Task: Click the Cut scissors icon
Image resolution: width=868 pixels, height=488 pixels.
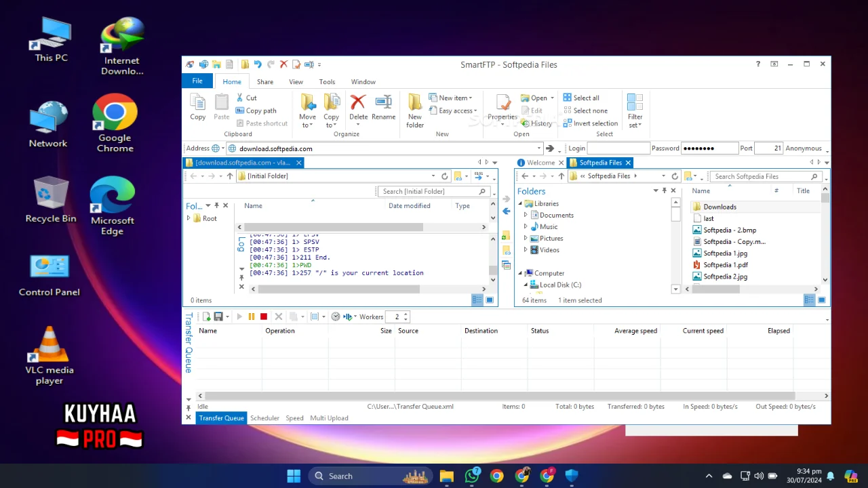Action: 240,98
